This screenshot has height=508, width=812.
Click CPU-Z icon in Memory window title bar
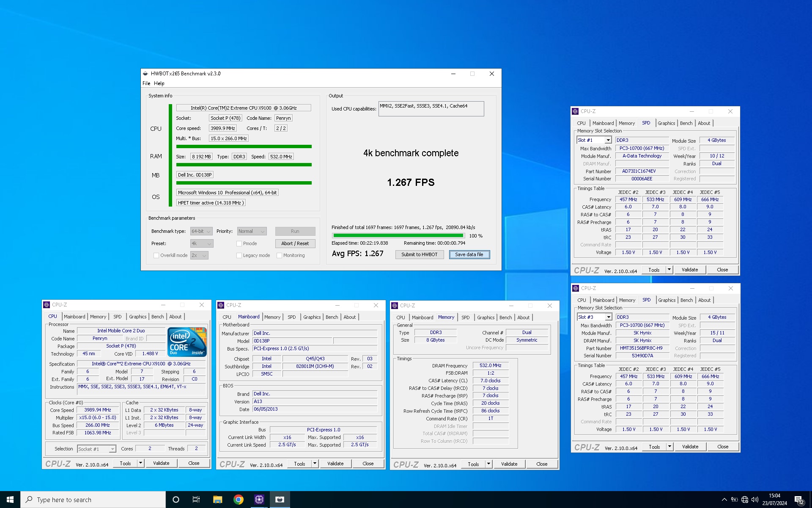coord(395,306)
